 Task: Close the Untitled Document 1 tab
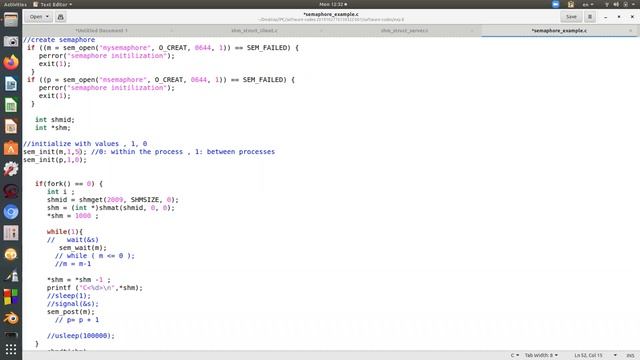(171, 31)
